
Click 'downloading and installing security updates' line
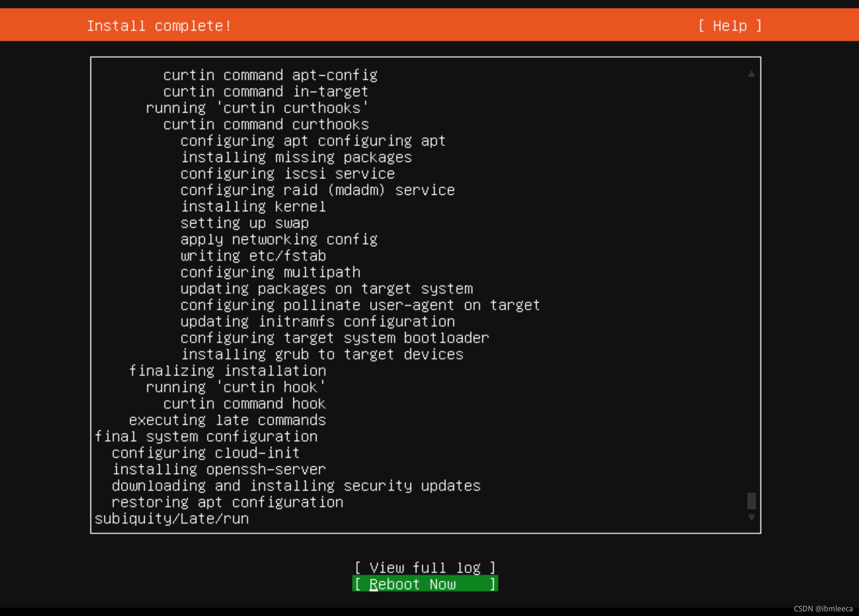pyautogui.click(x=296, y=486)
